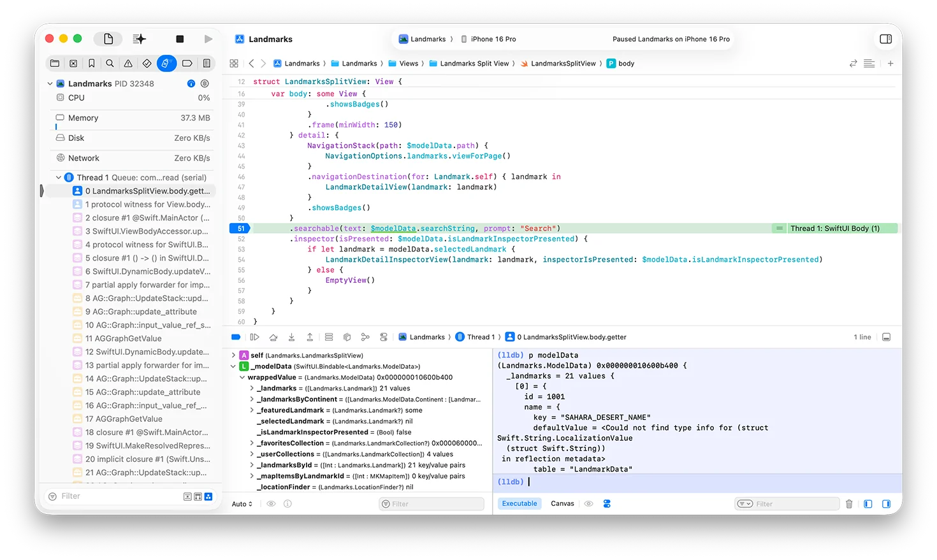Open the Find navigator magnifier icon
The image size is (937, 560).
click(x=110, y=63)
